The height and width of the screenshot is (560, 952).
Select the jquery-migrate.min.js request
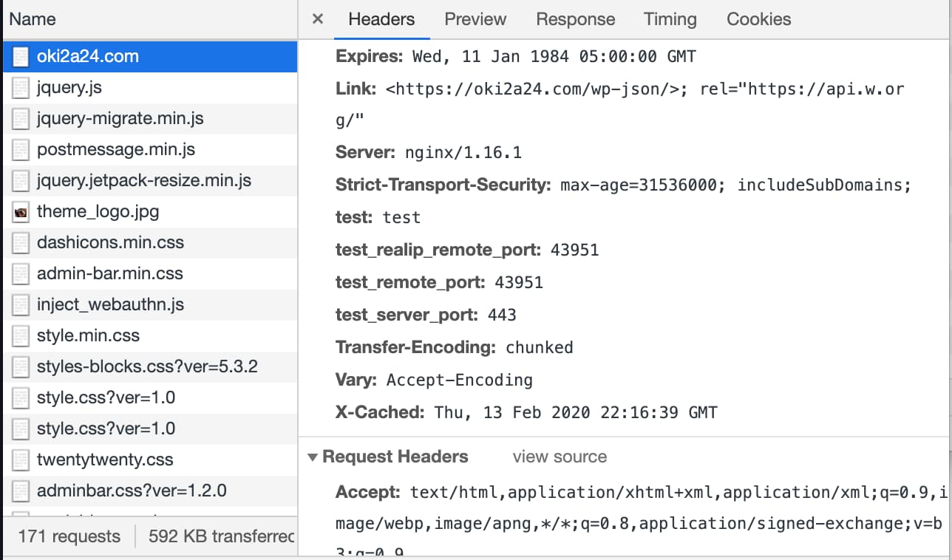point(149,119)
